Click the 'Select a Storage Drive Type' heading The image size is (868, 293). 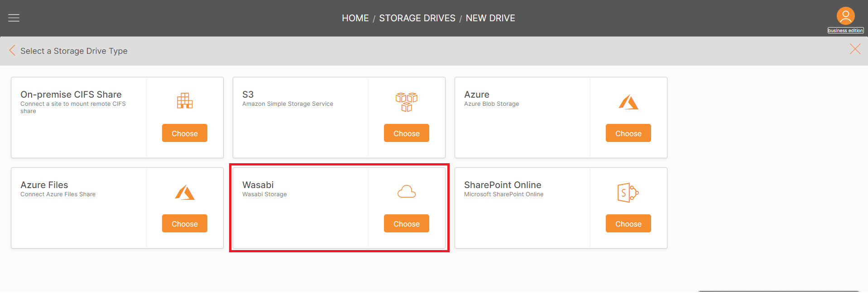[74, 51]
